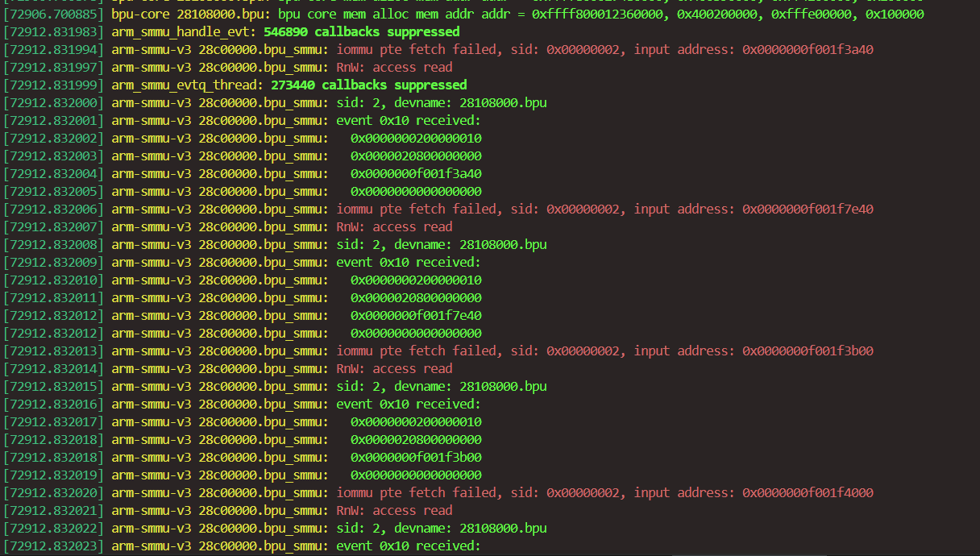This screenshot has width=980, height=556.
Task: Click the 0x0000020800000000 value at timestamp 72912.832011
Action: click(416, 298)
